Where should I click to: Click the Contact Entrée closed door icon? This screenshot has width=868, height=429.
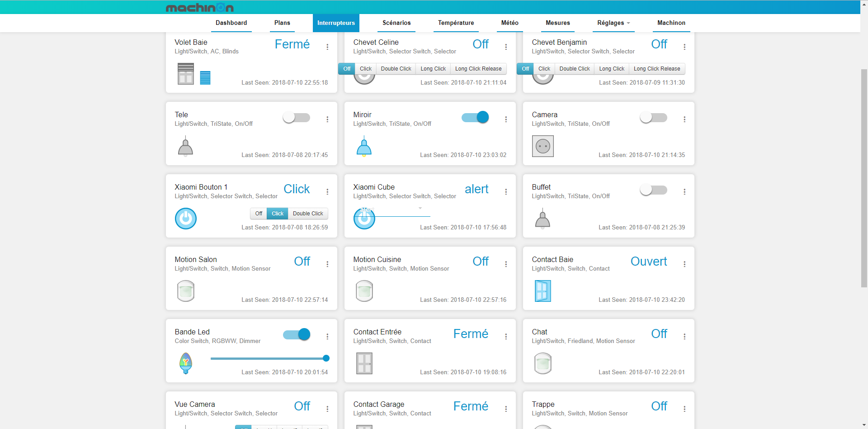tap(364, 363)
